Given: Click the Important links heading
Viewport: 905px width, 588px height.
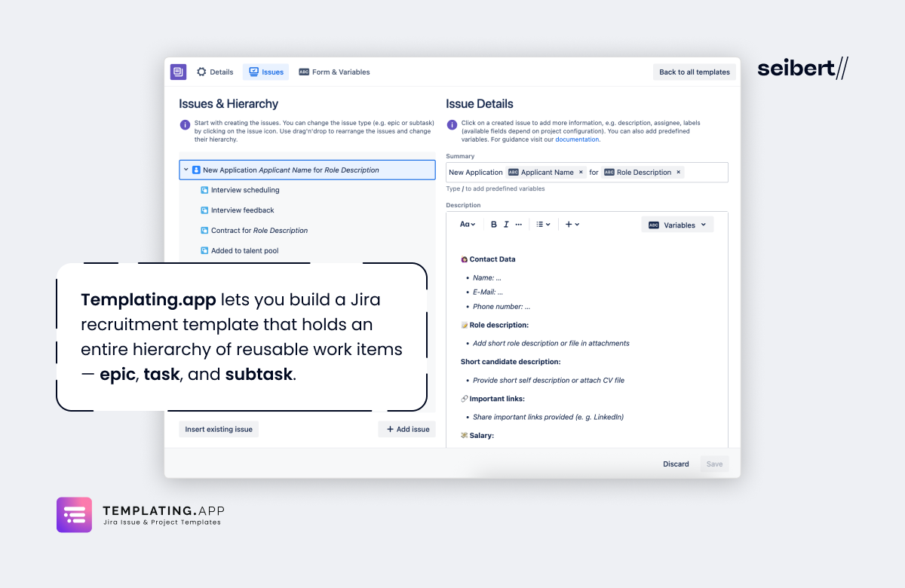Looking at the screenshot, I should [x=497, y=399].
